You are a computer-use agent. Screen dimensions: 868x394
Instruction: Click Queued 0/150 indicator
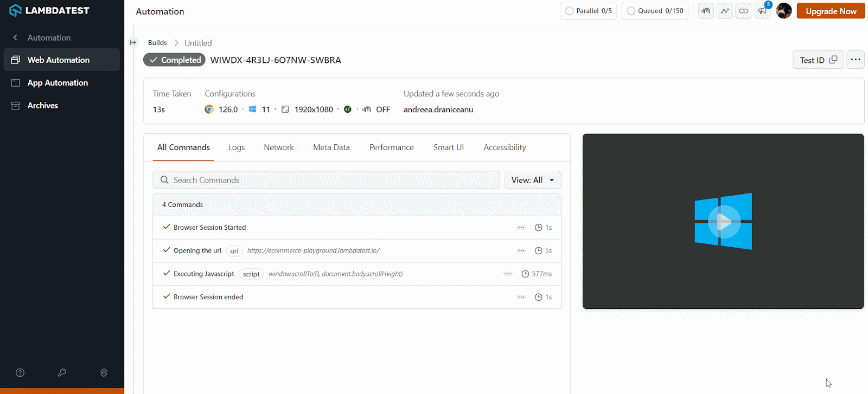point(655,11)
